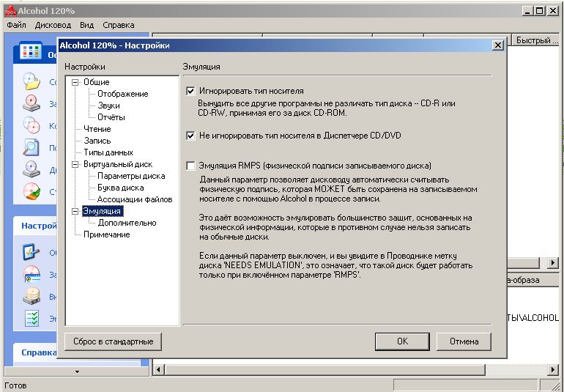The height and width of the screenshot is (392, 564).
Task: Click the two-discs copy wizard icon
Action: point(31,125)
